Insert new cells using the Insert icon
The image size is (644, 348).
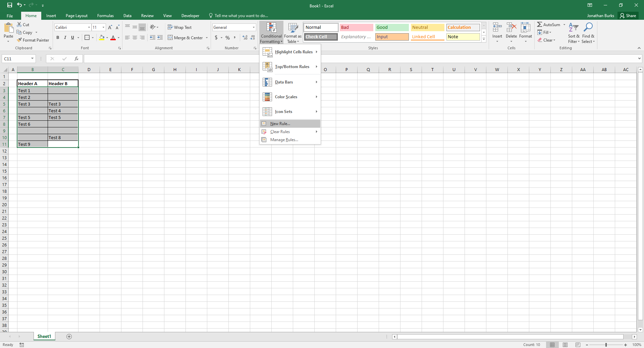pyautogui.click(x=497, y=29)
